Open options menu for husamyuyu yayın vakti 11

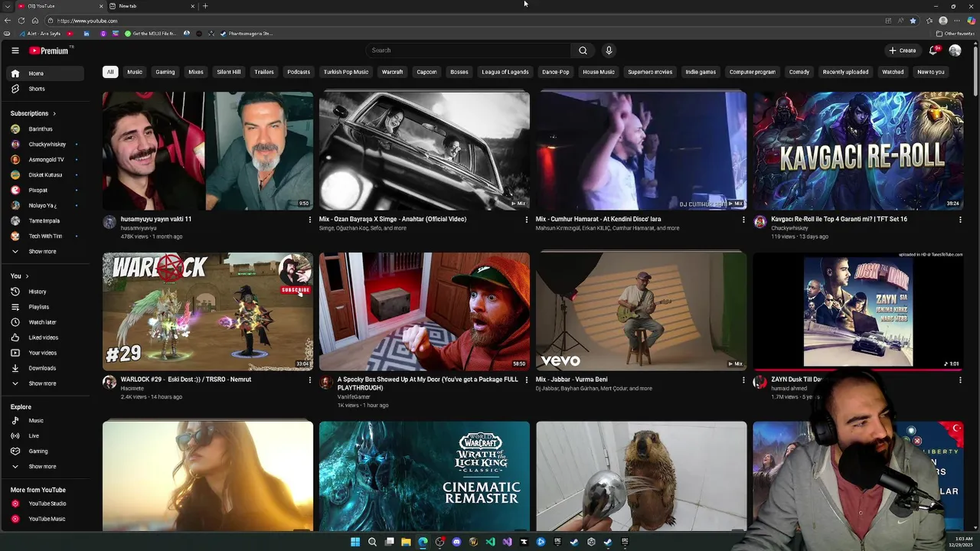(x=309, y=220)
